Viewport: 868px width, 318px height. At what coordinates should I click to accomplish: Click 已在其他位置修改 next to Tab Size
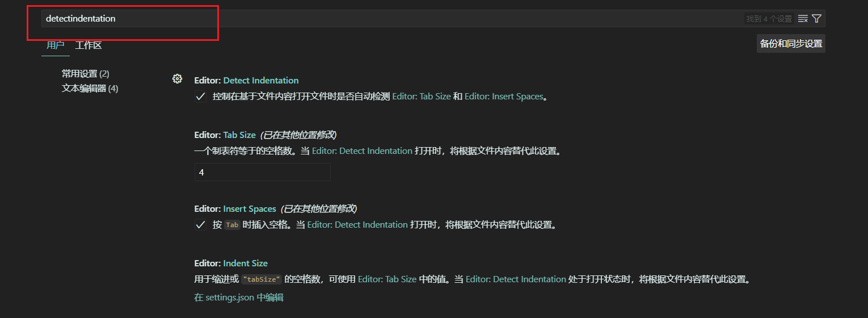tap(298, 135)
